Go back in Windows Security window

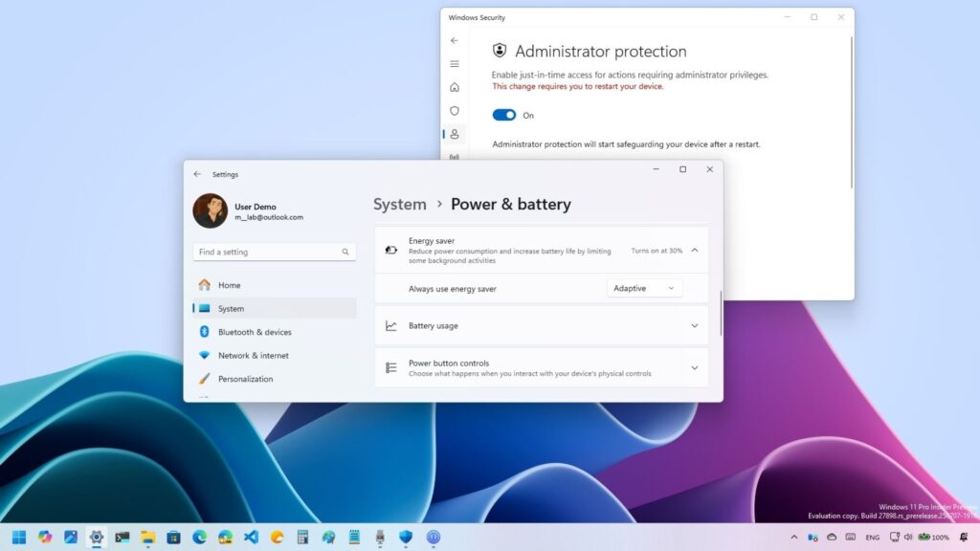click(455, 40)
